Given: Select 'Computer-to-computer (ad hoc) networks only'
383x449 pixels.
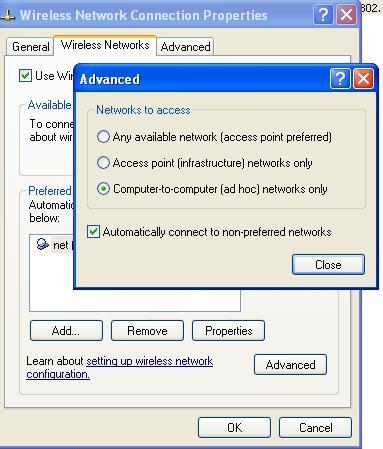Looking at the screenshot, I should [x=103, y=189].
